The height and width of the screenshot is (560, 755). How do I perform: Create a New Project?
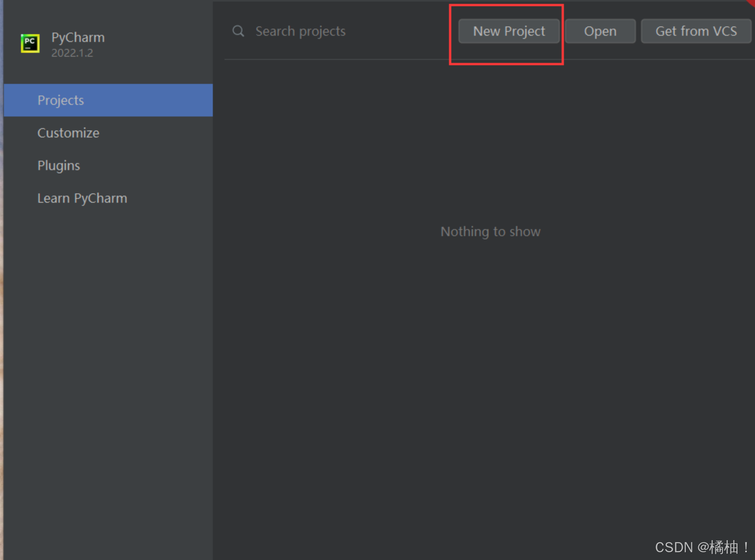click(508, 31)
